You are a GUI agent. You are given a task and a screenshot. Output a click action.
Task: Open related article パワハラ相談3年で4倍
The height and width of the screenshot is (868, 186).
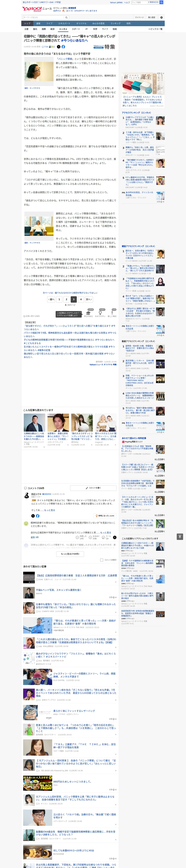[x=70, y=335]
